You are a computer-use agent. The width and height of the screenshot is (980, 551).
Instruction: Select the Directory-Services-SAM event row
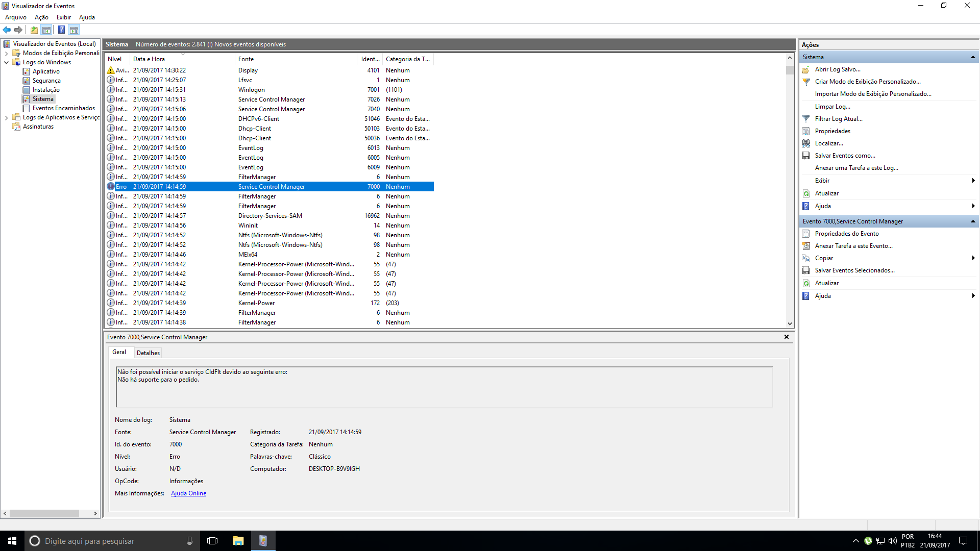coord(269,216)
